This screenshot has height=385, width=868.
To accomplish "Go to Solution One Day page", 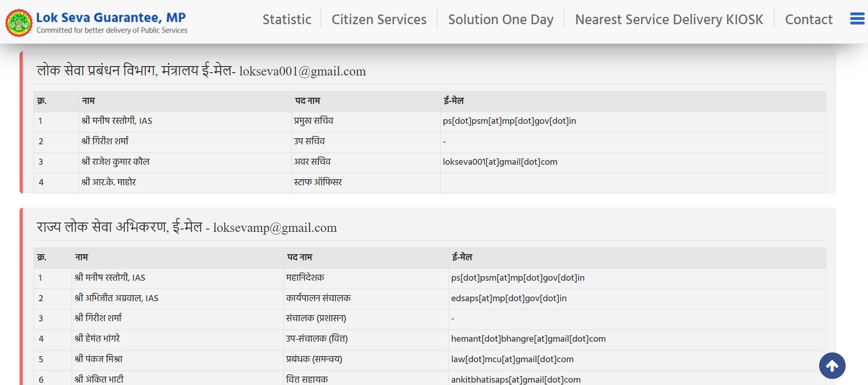I will click(500, 20).
